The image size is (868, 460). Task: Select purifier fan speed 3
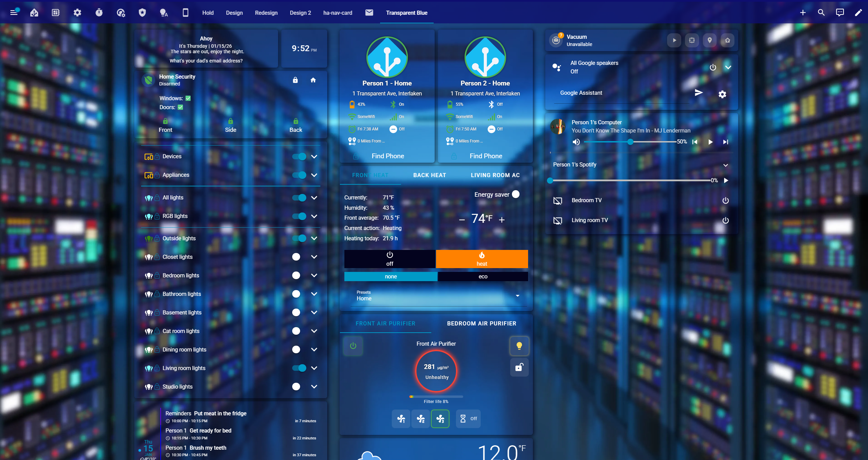(440, 418)
